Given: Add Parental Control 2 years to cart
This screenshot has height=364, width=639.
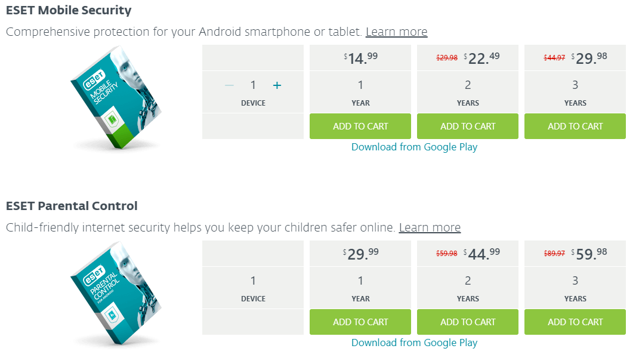Looking at the screenshot, I should 468,322.
